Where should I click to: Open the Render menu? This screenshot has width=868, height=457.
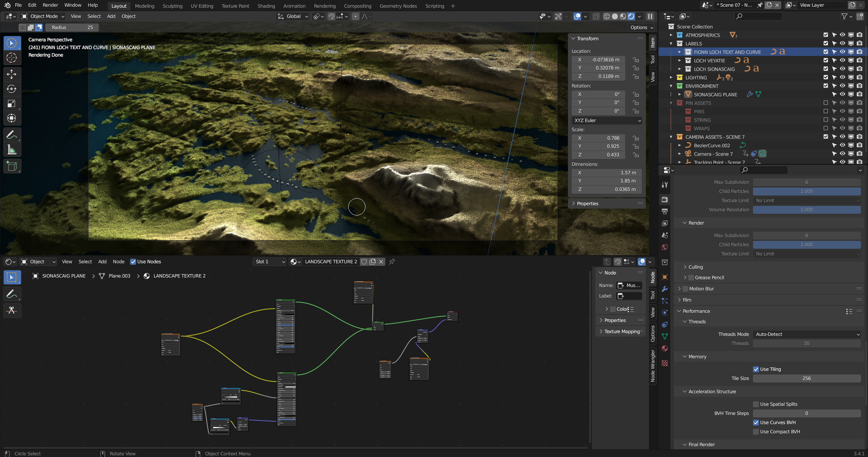[50, 5]
